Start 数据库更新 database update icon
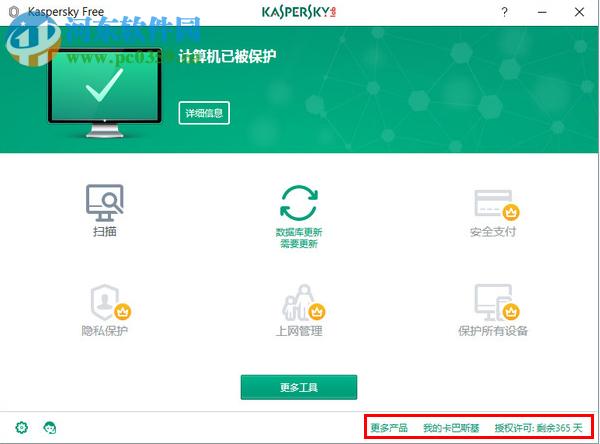 [299, 203]
